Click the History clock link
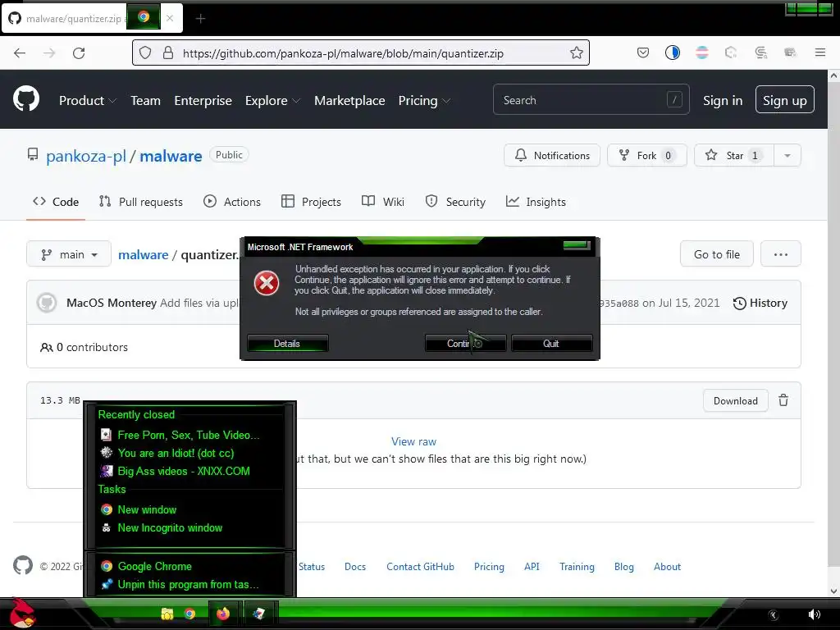This screenshot has width=840, height=630. pos(760,304)
